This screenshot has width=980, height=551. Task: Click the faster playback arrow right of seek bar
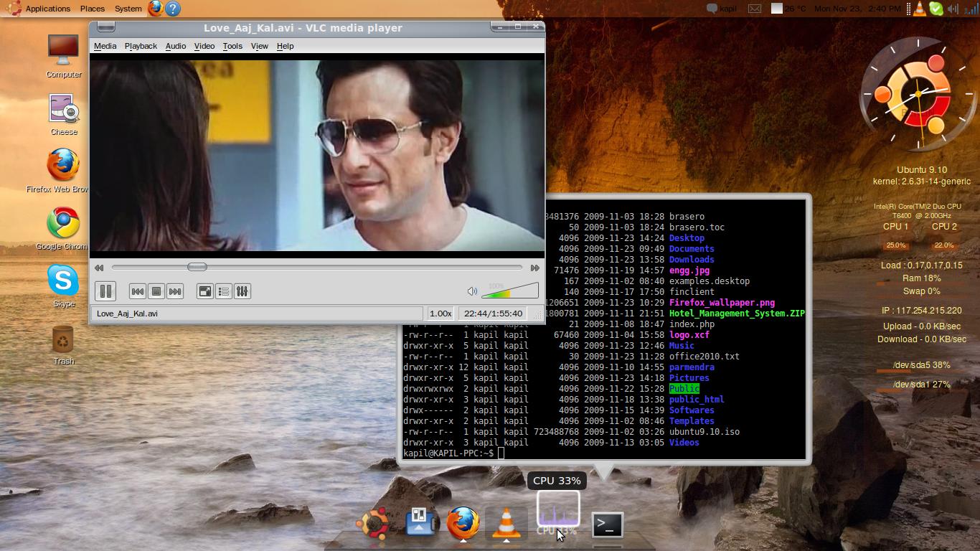tap(534, 268)
